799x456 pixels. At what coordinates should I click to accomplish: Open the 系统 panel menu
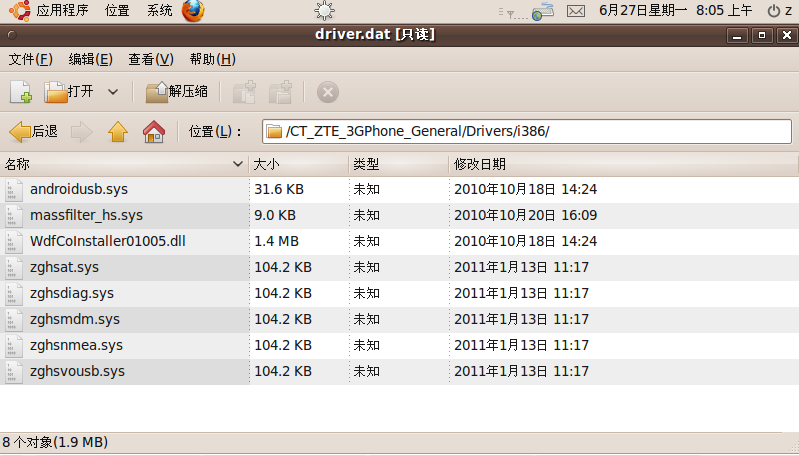(159, 10)
